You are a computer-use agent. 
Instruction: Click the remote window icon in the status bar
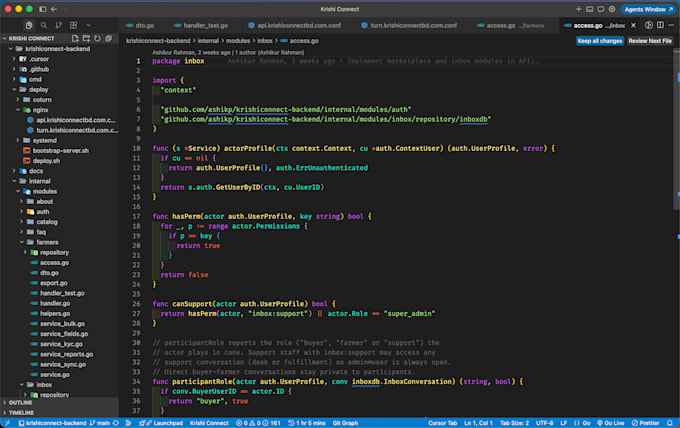pos(7,423)
